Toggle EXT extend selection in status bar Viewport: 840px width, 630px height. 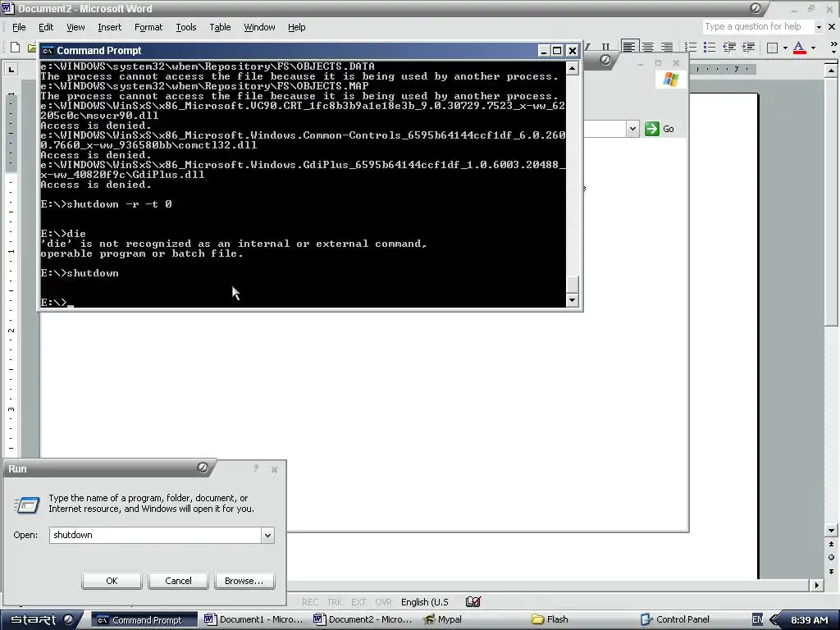[x=359, y=602]
